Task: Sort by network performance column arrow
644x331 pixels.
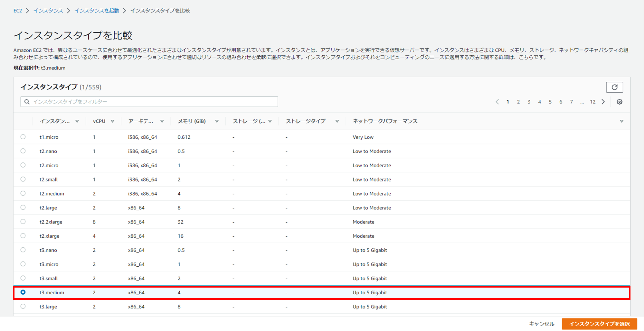Action: (621, 121)
